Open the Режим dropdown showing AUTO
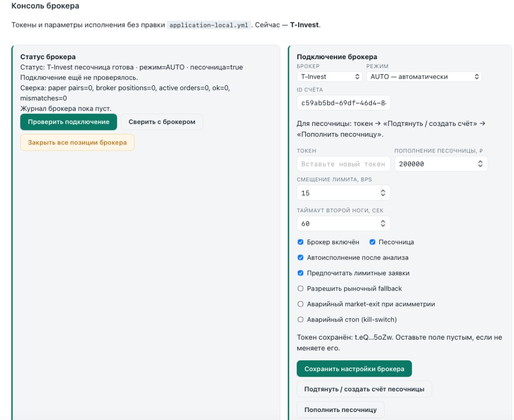The image size is (514, 420). coord(424,77)
